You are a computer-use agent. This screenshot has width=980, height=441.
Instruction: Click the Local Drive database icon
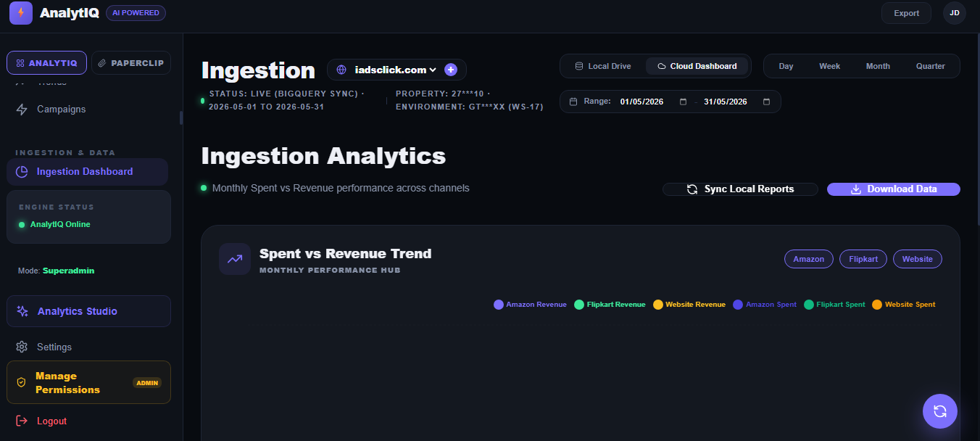tap(578, 66)
